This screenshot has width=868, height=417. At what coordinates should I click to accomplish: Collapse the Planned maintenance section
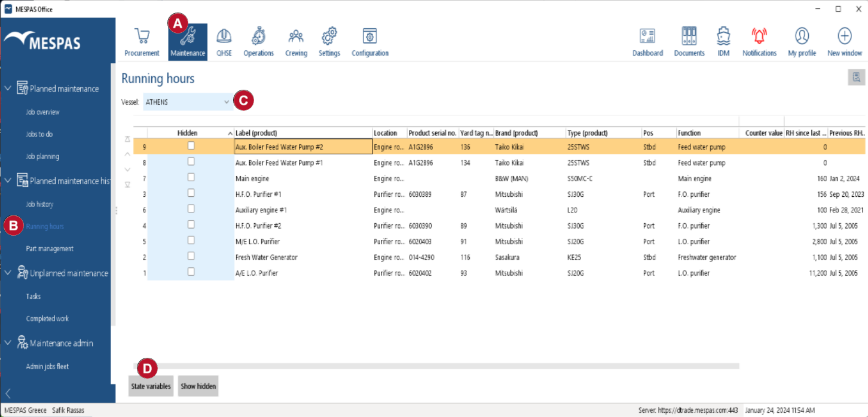tap(8, 89)
